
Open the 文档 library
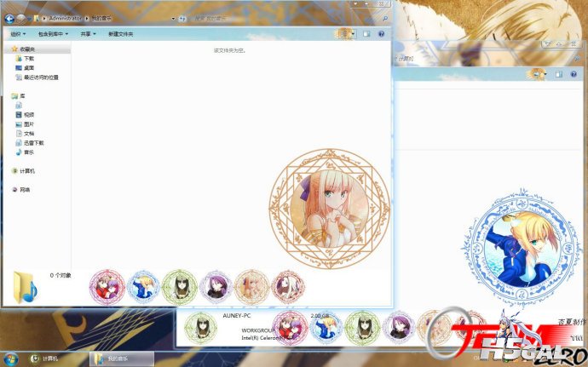coord(25,134)
